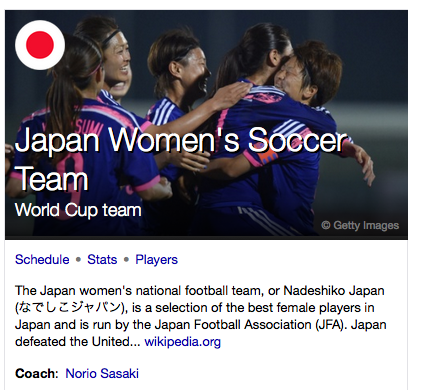Open the Players link
This screenshot has height=390, width=439.
click(156, 260)
